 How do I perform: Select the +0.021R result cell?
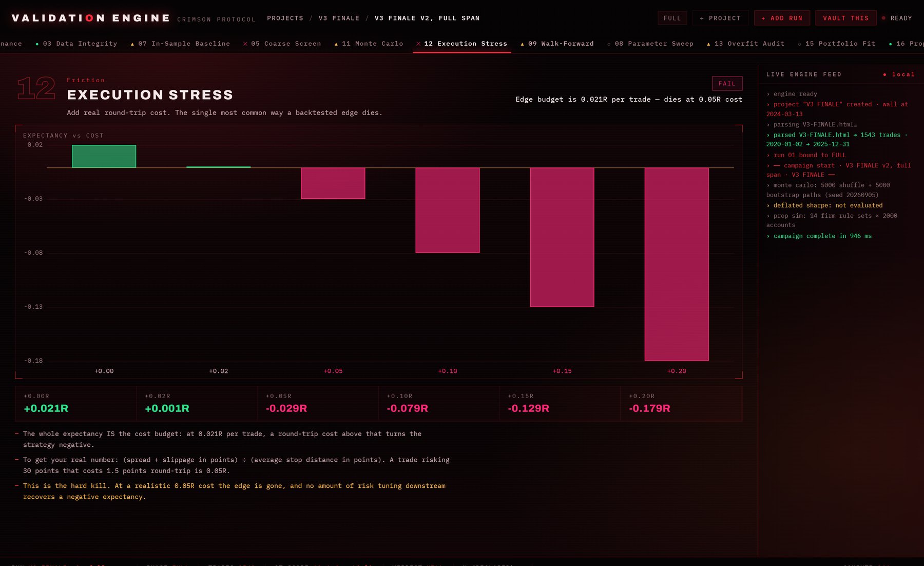(76, 403)
